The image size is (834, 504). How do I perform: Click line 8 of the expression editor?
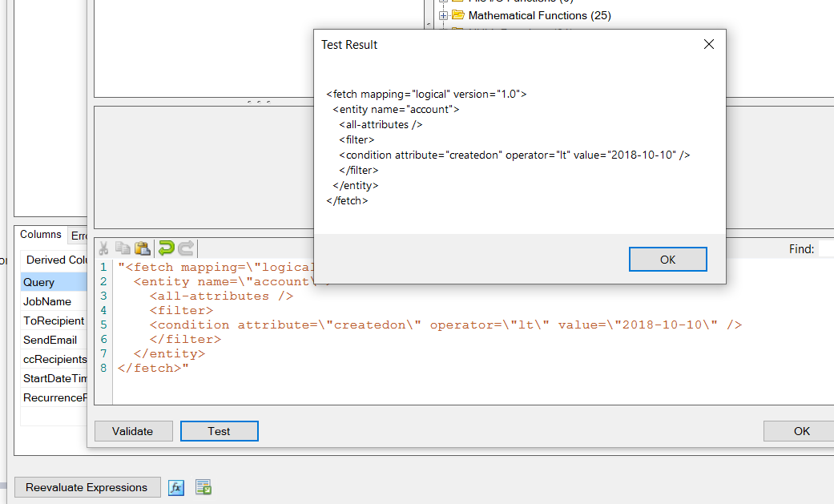[x=153, y=369]
